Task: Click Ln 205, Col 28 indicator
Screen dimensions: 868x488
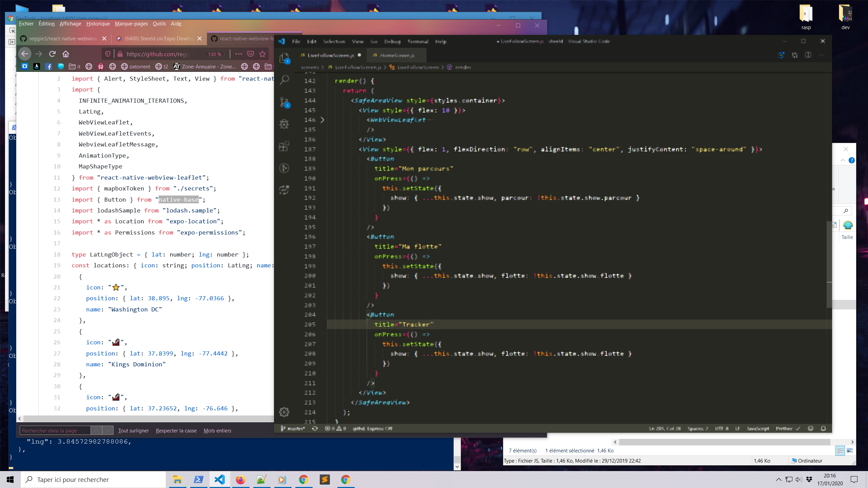Action: (x=665, y=428)
